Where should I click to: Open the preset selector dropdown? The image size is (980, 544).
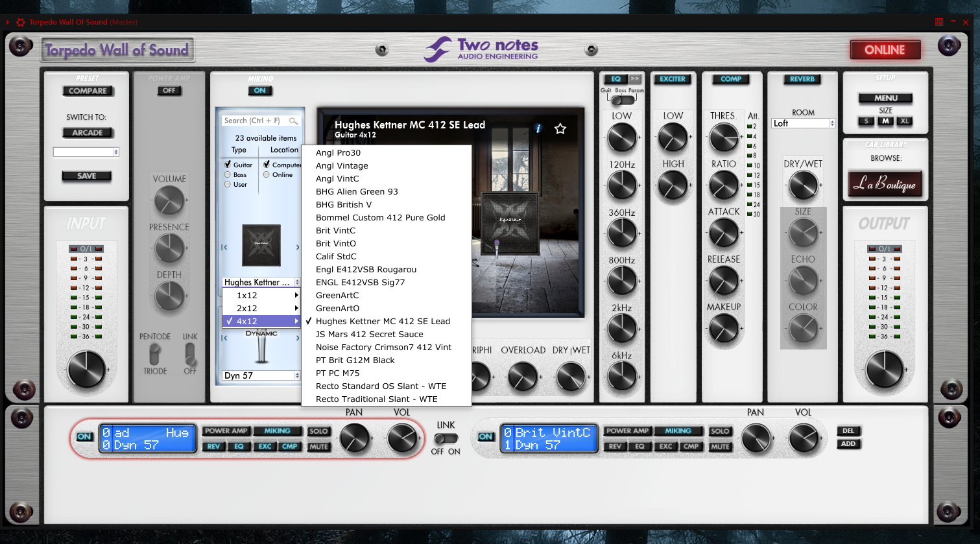click(86, 152)
